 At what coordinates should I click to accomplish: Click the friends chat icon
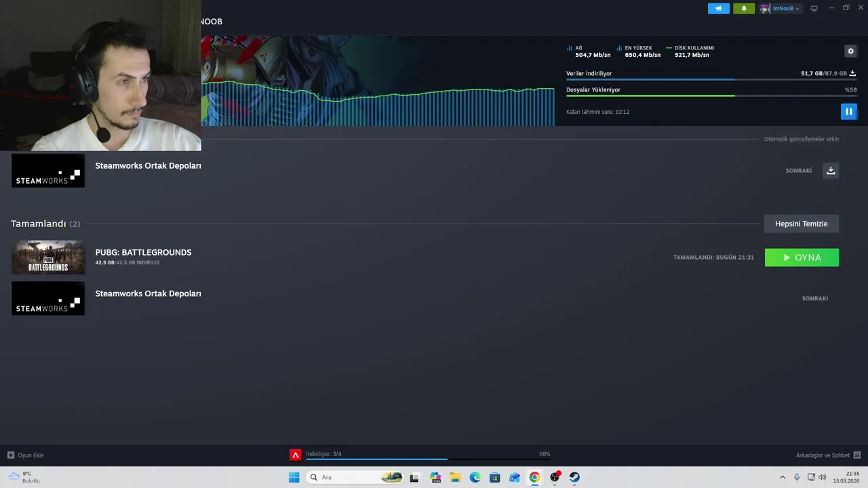click(857, 455)
